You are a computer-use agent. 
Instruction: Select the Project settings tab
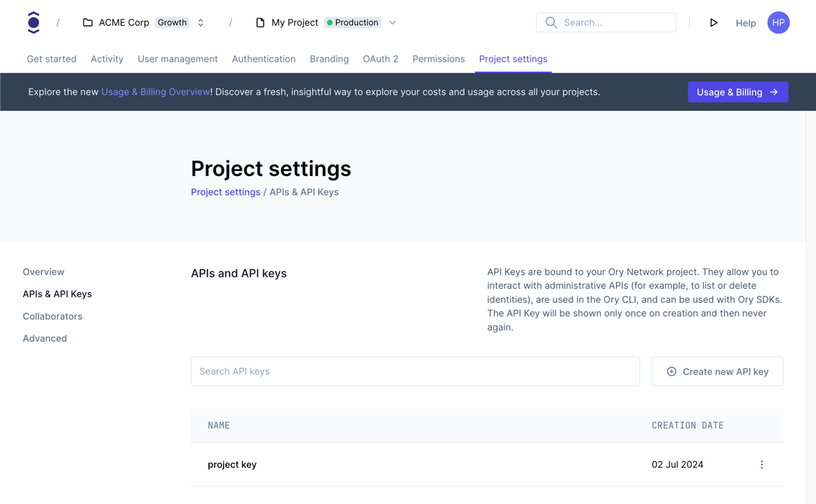[x=513, y=59]
